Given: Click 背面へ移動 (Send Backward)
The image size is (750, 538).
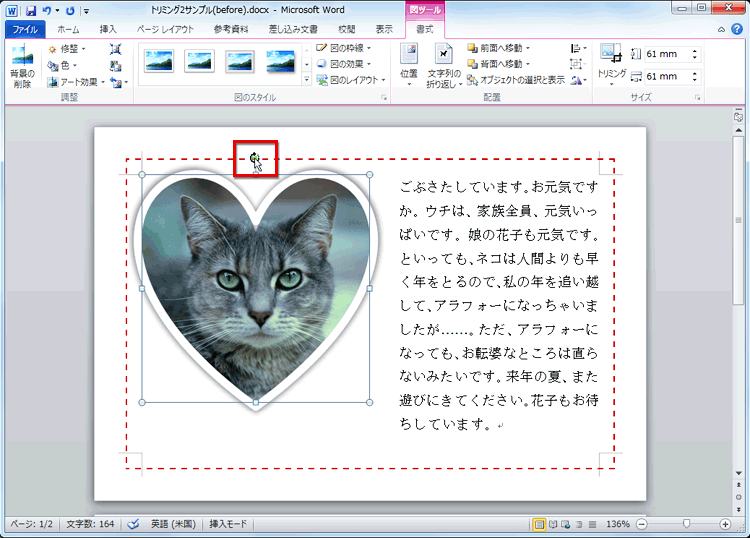Looking at the screenshot, I should point(498,64).
